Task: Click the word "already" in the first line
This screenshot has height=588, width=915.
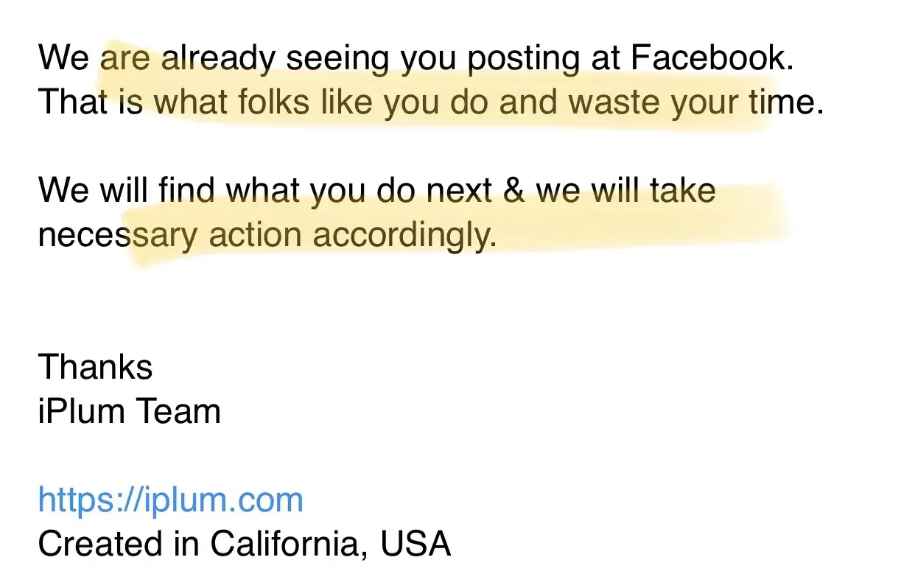Action: pyautogui.click(x=217, y=59)
